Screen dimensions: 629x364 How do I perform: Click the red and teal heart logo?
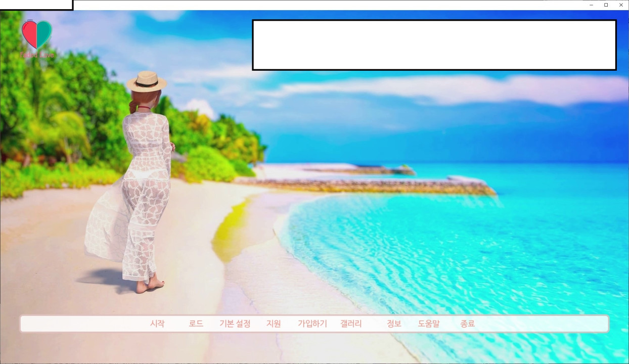tap(37, 34)
